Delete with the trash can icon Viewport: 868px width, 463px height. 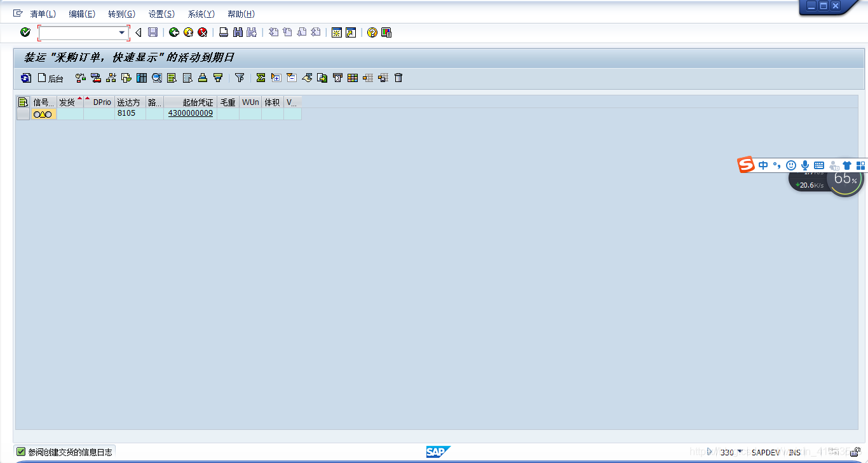[x=398, y=78]
